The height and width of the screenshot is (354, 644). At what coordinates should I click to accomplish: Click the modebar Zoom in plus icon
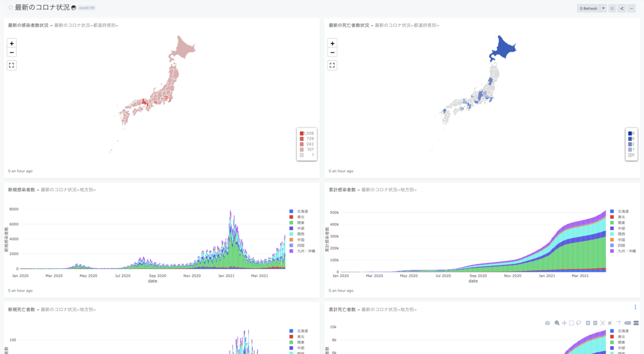point(588,323)
